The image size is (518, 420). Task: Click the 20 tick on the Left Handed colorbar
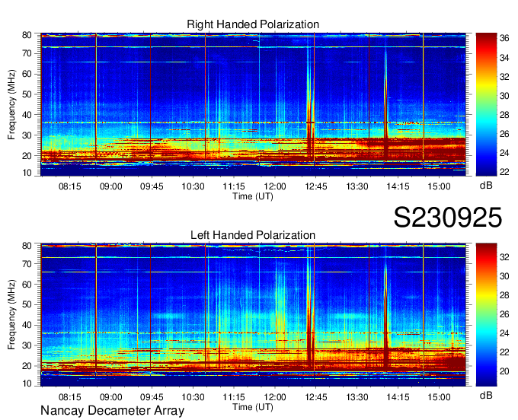pyautogui.click(x=504, y=371)
